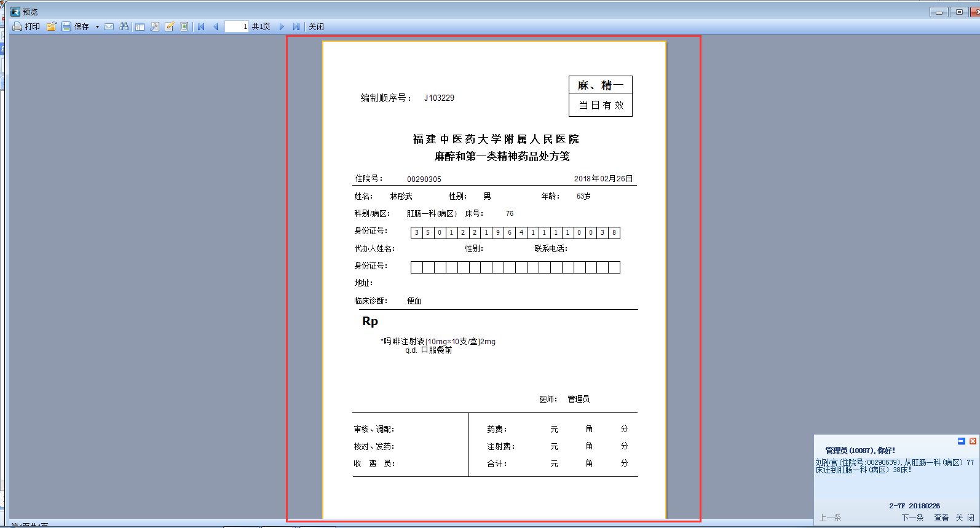
Task: Minimize the notification popup with the blue button
Action: pyautogui.click(x=962, y=441)
